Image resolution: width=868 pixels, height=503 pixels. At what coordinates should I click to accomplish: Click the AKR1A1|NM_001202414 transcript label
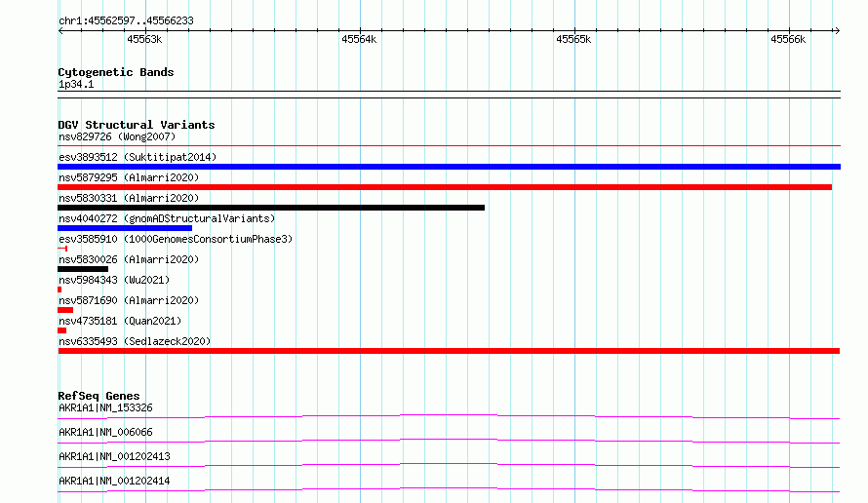point(114,481)
